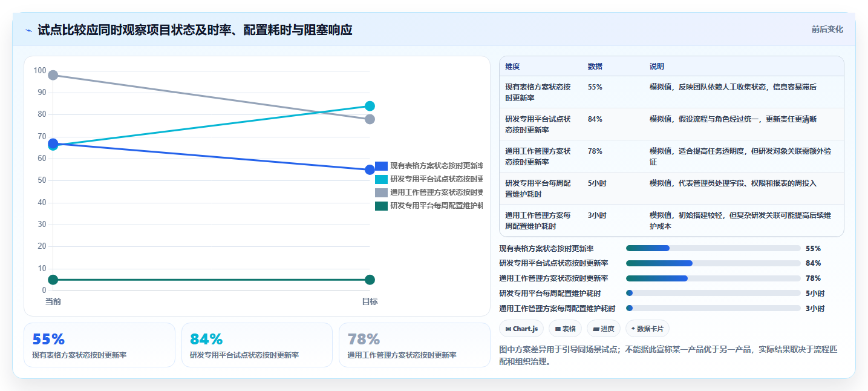Click the blue data point at 67 above 当前
The height and width of the screenshot is (391, 868).
[53, 143]
